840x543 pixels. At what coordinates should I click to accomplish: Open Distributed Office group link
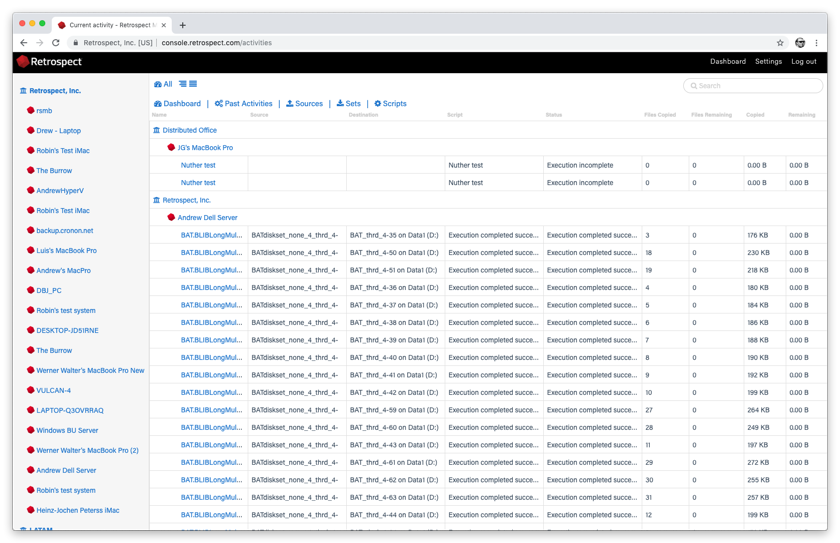pyautogui.click(x=190, y=130)
